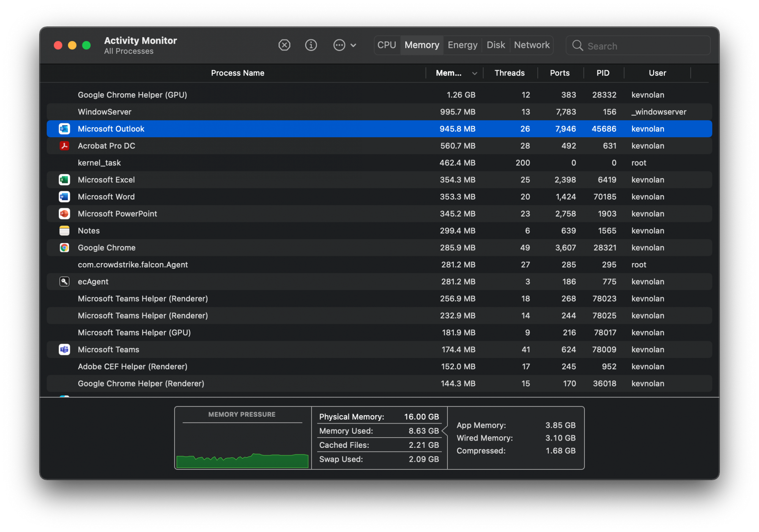Click the ecAgent magnifier icon
Viewport: 759px width, 532px height.
click(x=65, y=282)
